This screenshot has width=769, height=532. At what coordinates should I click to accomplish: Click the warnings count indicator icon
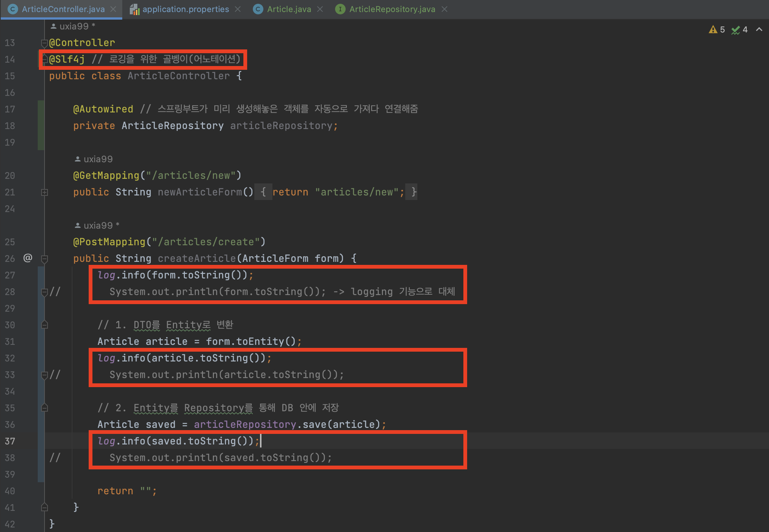(712, 30)
